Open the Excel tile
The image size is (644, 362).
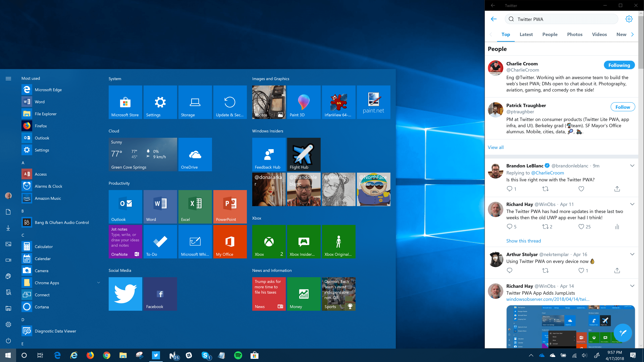[195, 207]
